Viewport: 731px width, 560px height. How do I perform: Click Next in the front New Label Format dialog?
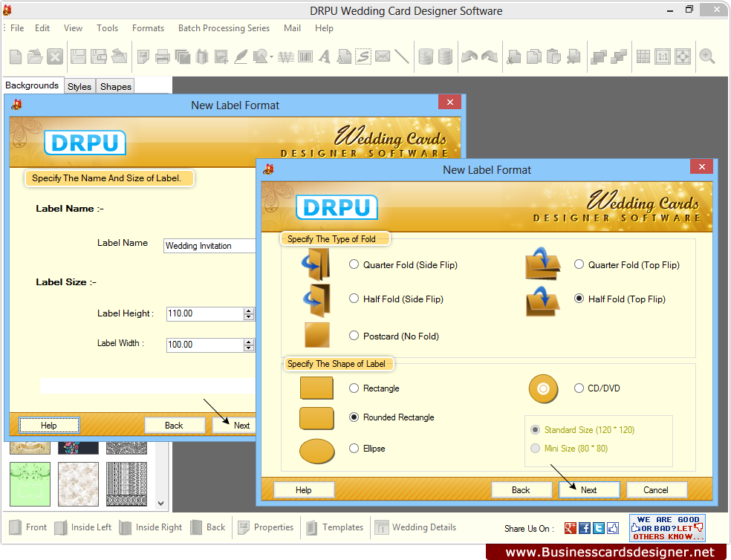click(x=589, y=489)
